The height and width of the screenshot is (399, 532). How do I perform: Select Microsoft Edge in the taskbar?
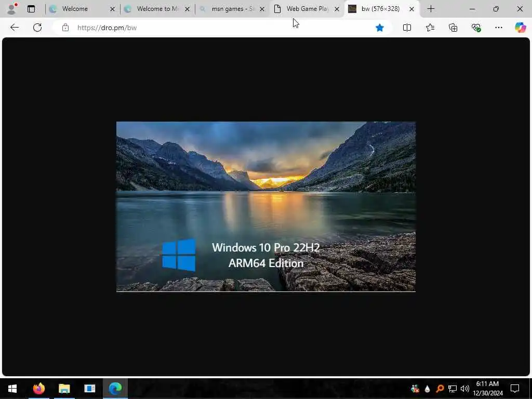pos(115,388)
